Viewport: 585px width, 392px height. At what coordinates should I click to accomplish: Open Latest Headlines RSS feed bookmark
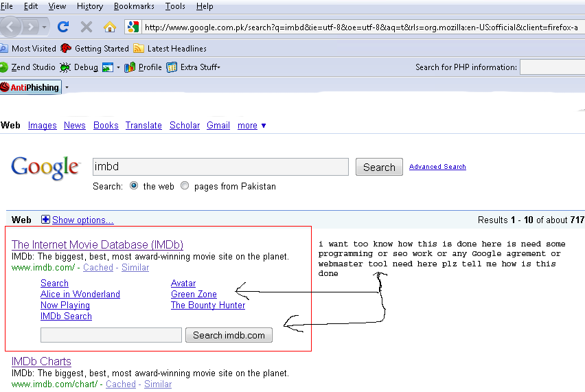(170, 49)
